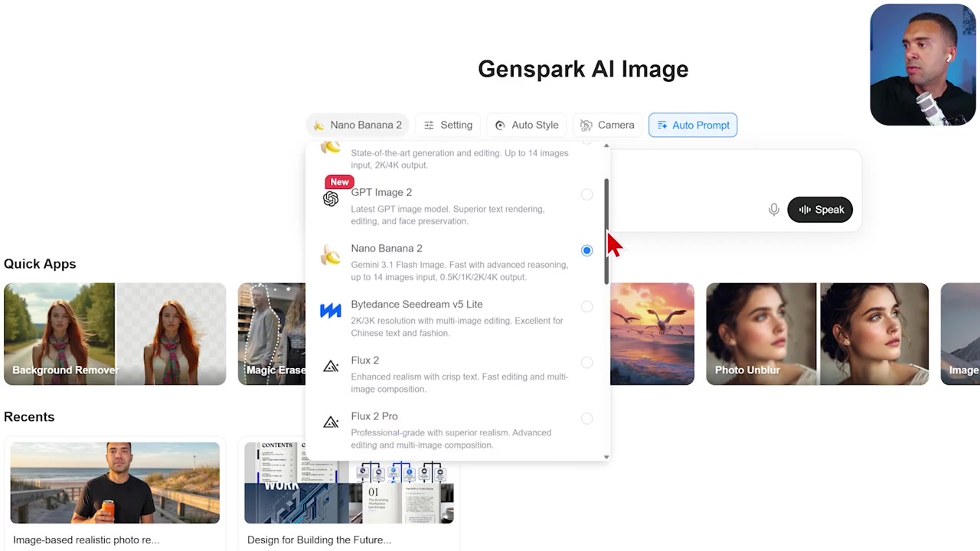This screenshot has height=551, width=980.
Task: Click the New badge above GPT Image 2
Action: [339, 182]
